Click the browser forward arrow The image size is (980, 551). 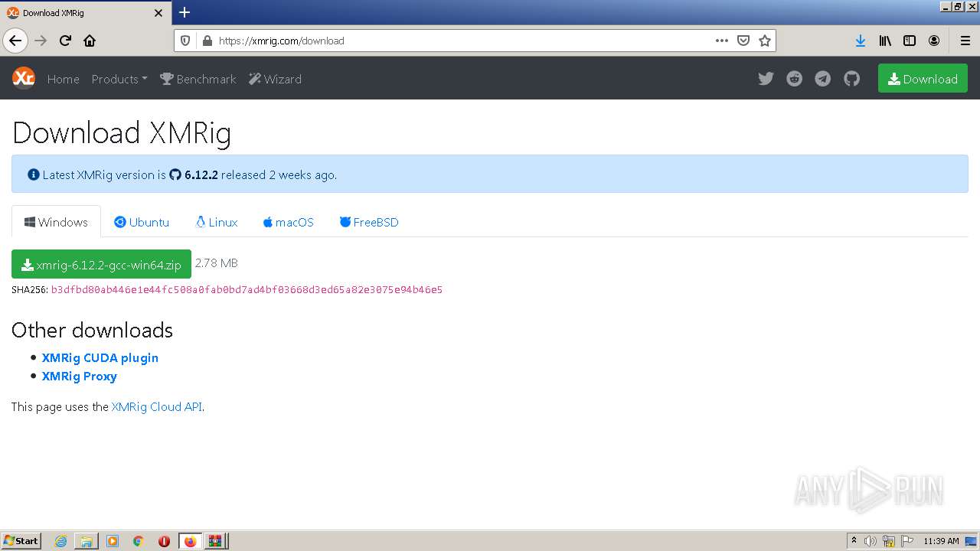41,41
